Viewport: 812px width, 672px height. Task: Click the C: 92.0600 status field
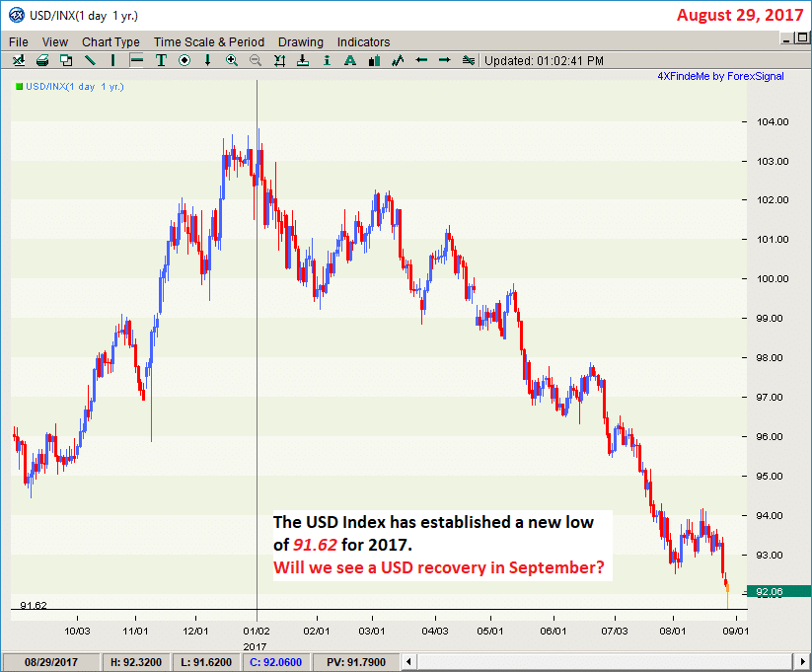(x=275, y=662)
